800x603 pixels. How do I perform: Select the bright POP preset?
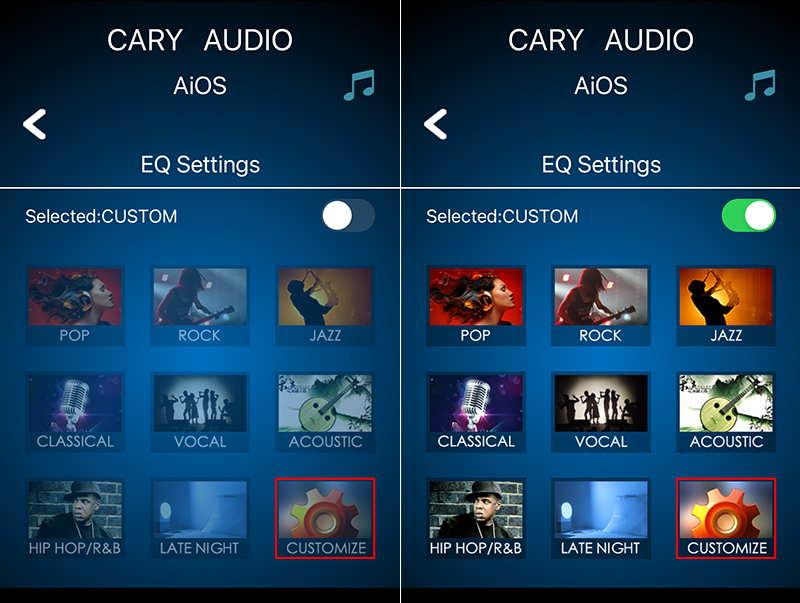pyautogui.click(x=476, y=306)
